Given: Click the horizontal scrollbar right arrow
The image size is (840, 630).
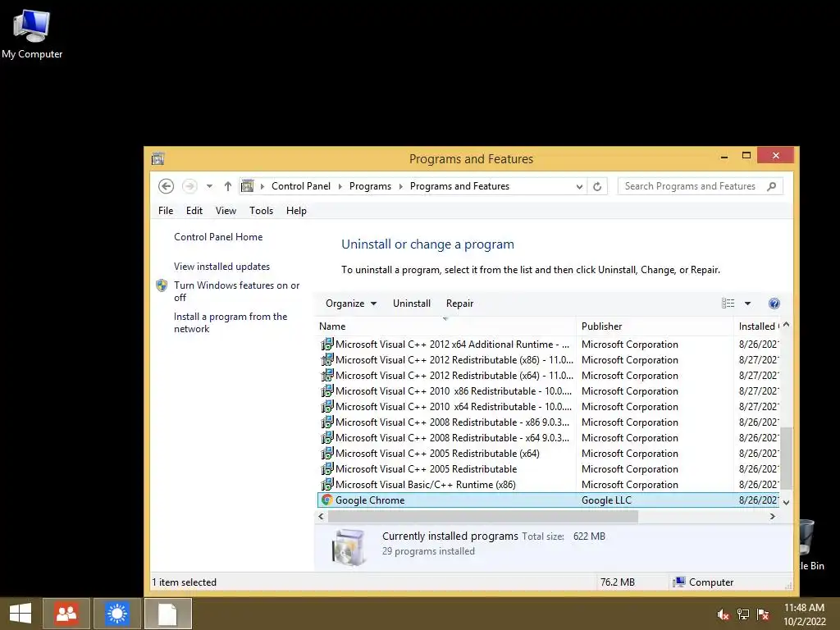Looking at the screenshot, I should [773, 517].
